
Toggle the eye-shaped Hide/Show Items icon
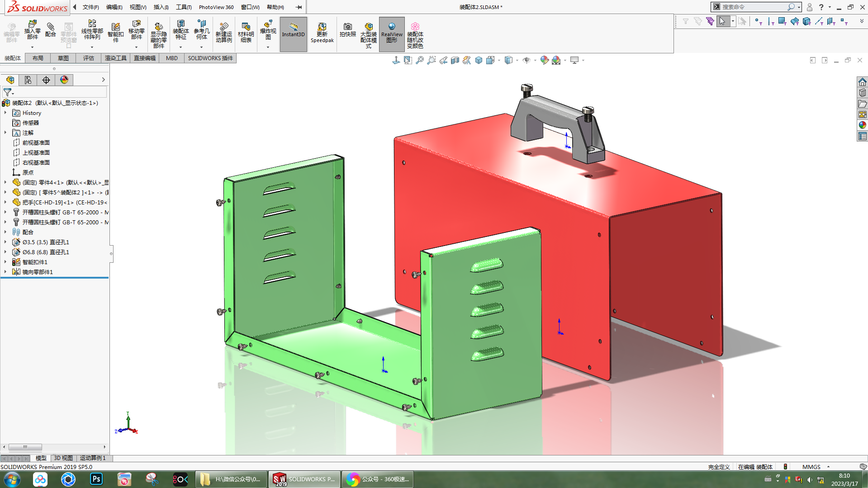tap(526, 60)
